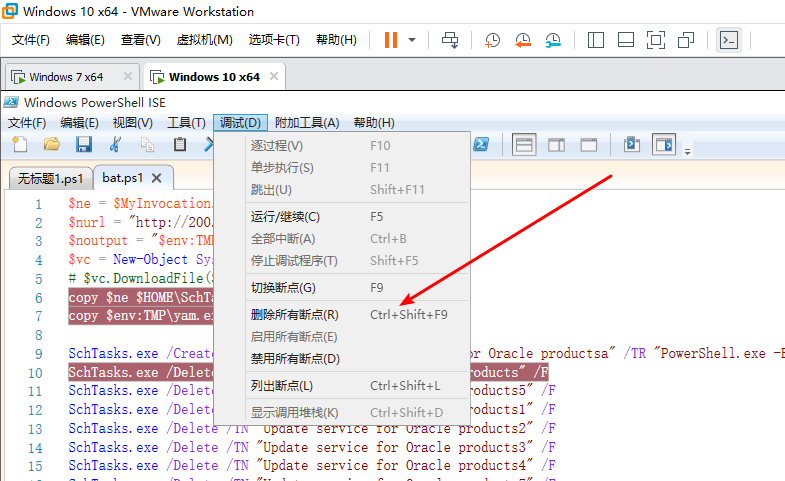Image resolution: width=785 pixels, height=481 pixels.
Task: Take a VMware snapshot
Action: point(492,40)
